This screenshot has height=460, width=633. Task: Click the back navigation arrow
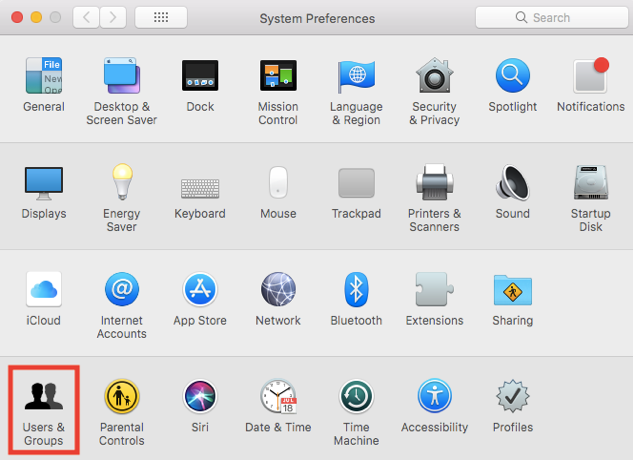(x=86, y=17)
